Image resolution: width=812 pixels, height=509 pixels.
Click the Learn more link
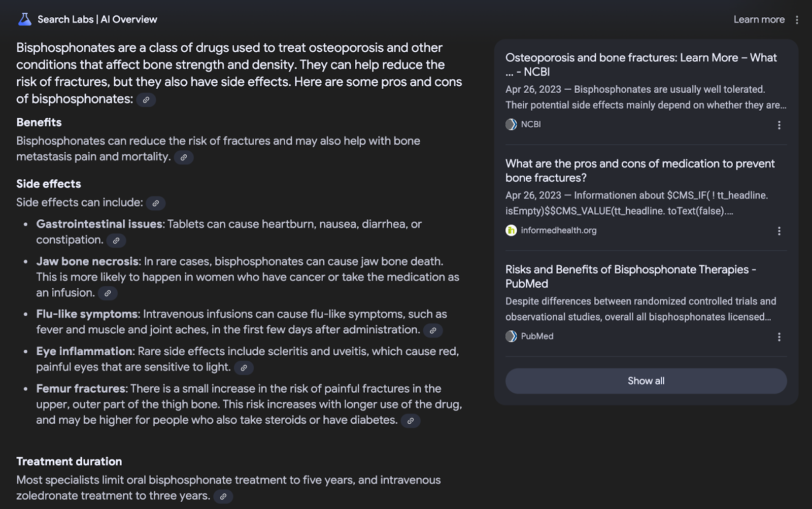pos(759,19)
